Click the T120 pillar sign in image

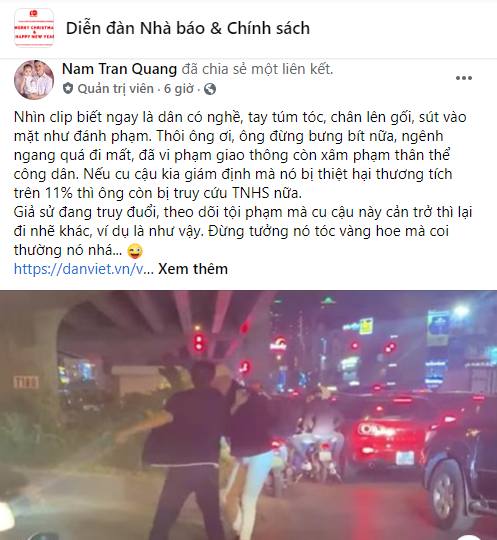click(26, 382)
